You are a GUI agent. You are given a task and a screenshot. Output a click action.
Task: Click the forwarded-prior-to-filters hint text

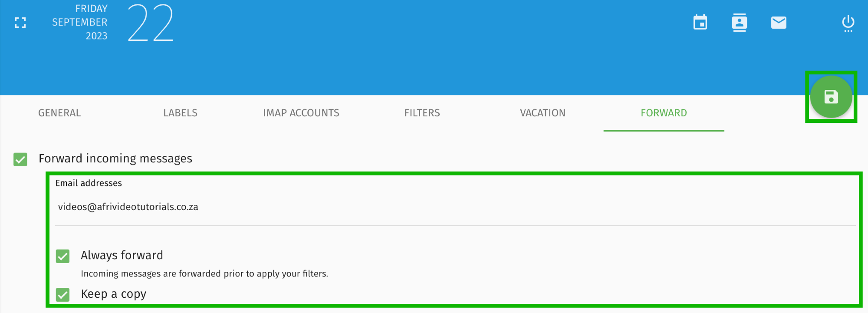[204, 274]
